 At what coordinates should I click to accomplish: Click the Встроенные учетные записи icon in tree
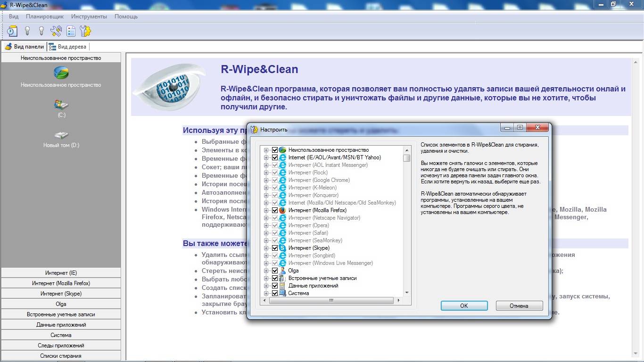282,278
